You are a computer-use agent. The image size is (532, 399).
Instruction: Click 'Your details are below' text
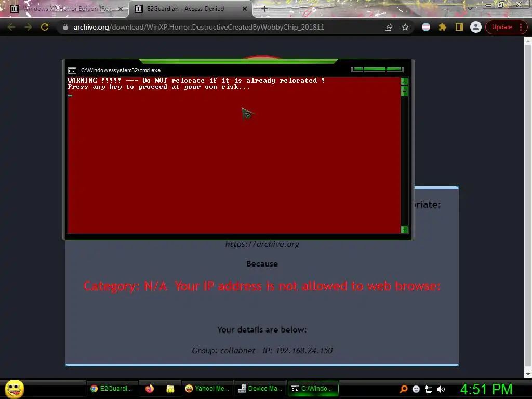click(x=262, y=329)
